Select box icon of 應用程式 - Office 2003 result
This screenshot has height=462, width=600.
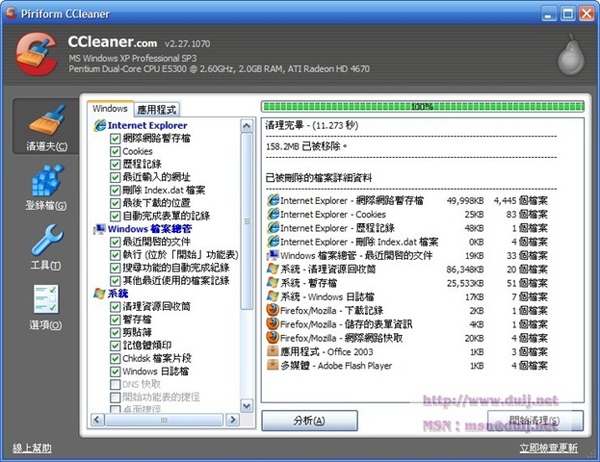pyautogui.click(x=272, y=351)
